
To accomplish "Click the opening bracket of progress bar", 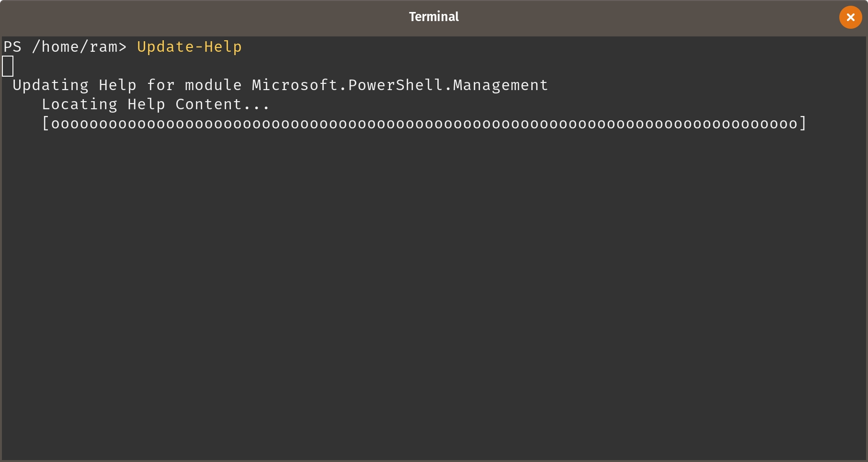I will click(46, 124).
